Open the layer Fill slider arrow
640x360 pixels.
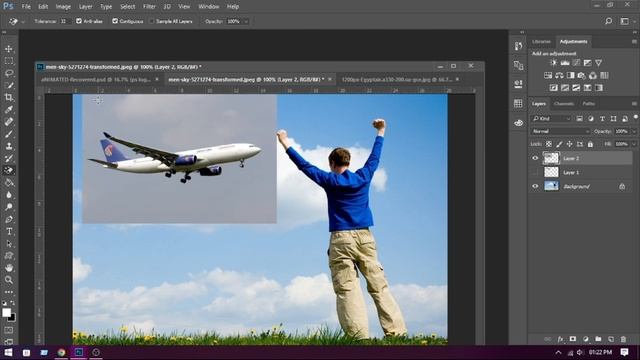(634, 144)
